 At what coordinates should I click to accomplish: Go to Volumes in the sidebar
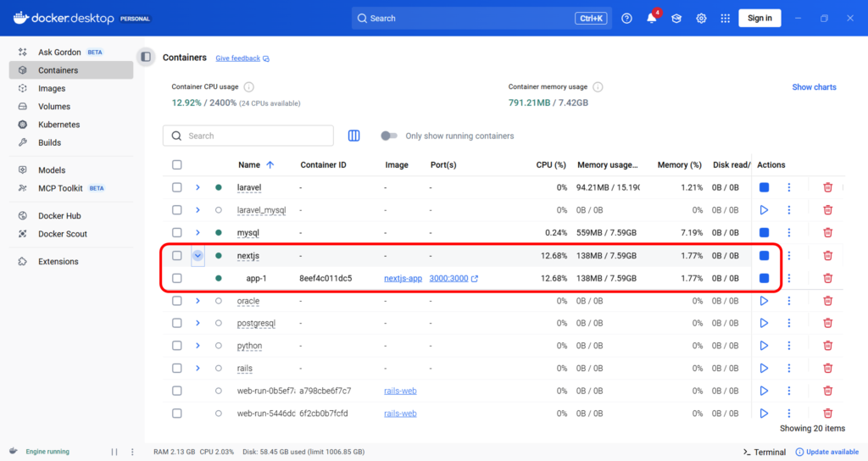(x=54, y=107)
